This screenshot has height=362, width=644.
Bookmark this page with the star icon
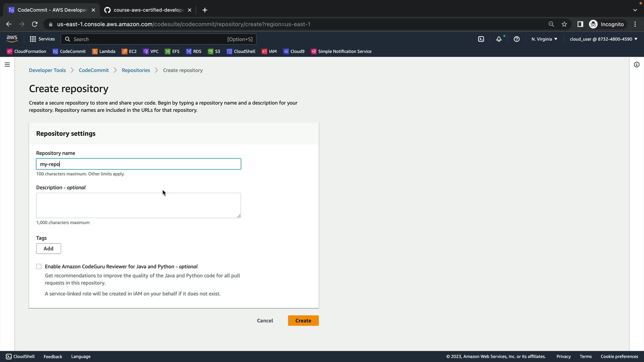(x=564, y=24)
